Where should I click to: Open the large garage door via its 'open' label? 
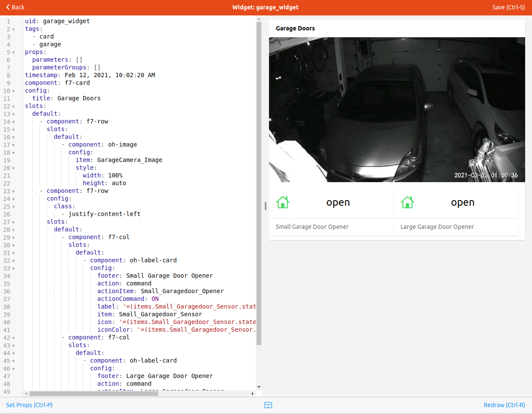coord(462,202)
